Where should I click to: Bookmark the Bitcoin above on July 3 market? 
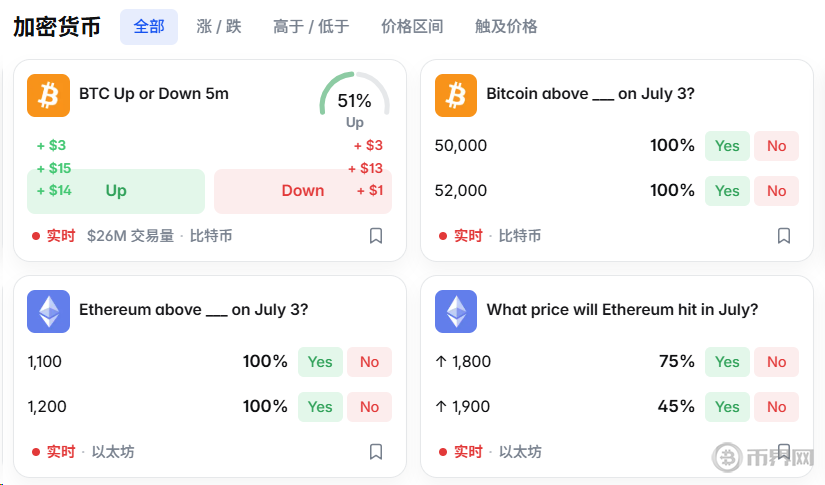(783, 236)
